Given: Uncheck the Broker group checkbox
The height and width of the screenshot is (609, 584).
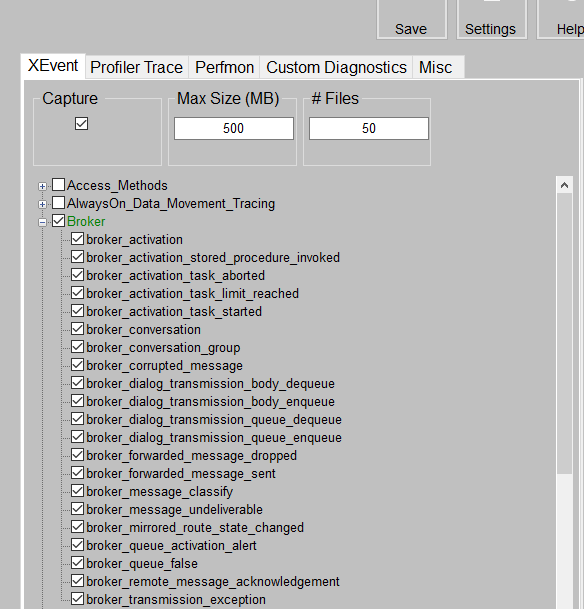Looking at the screenshot, I should 59,221.
